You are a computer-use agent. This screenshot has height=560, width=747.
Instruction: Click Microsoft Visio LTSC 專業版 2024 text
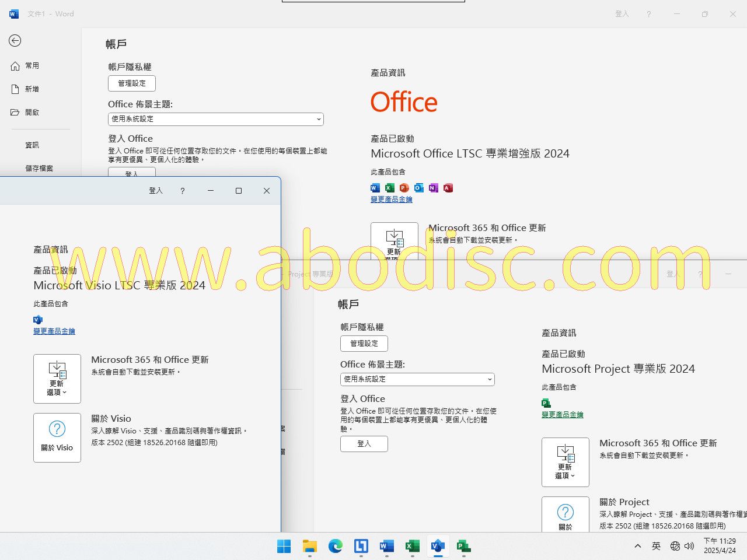120,286
